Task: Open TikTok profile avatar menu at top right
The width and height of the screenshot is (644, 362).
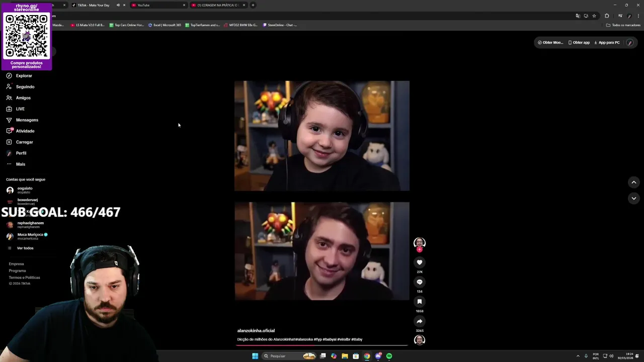Action: (630, 43)
